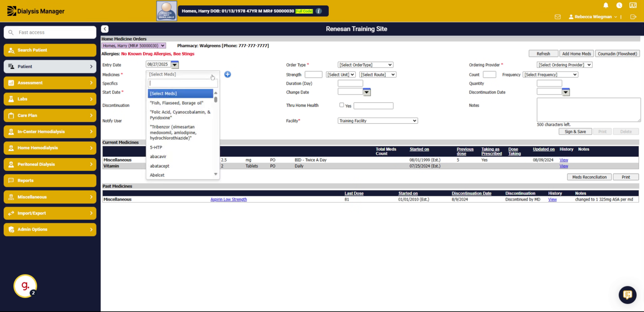Open the mail envelope icon
644x312 pixels.
pos(558,17)
